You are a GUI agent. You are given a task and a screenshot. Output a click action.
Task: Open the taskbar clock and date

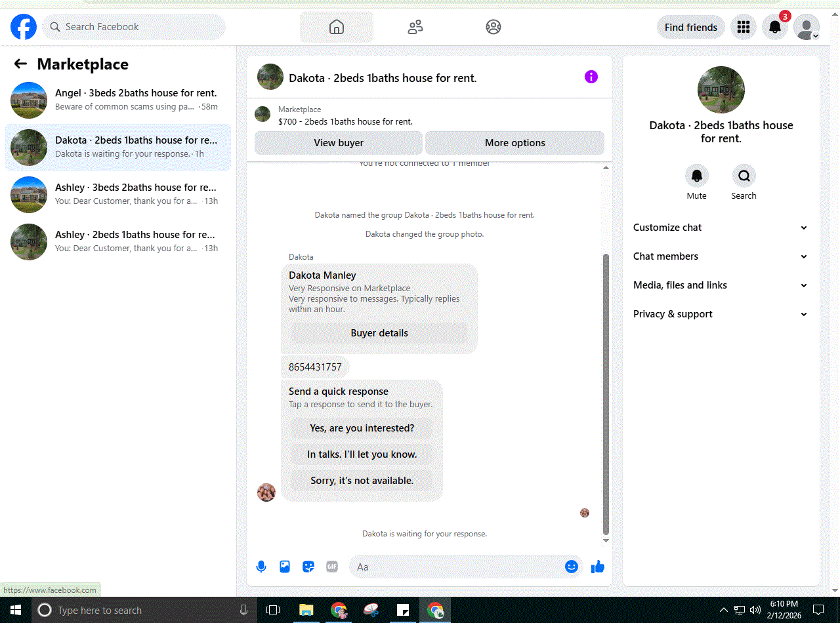pos(784,610)
